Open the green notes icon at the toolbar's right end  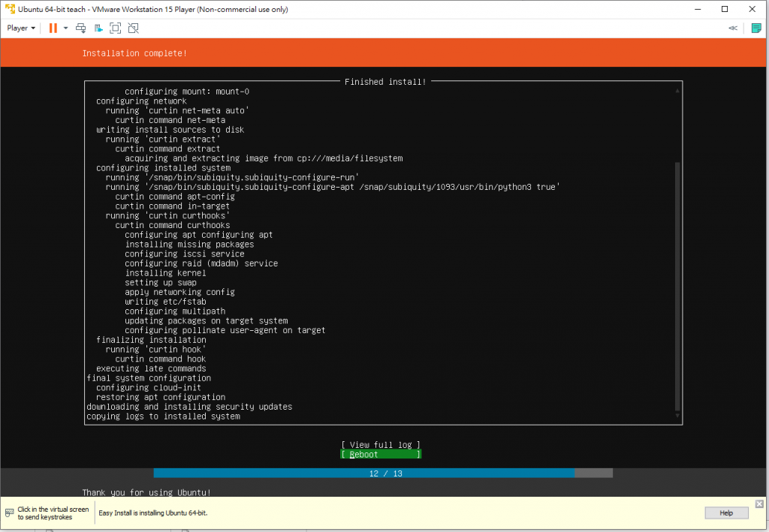(x=756, y=28)
